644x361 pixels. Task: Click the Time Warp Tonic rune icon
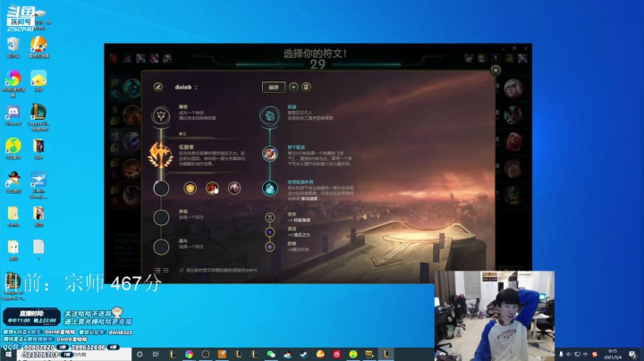pos(270,189)
